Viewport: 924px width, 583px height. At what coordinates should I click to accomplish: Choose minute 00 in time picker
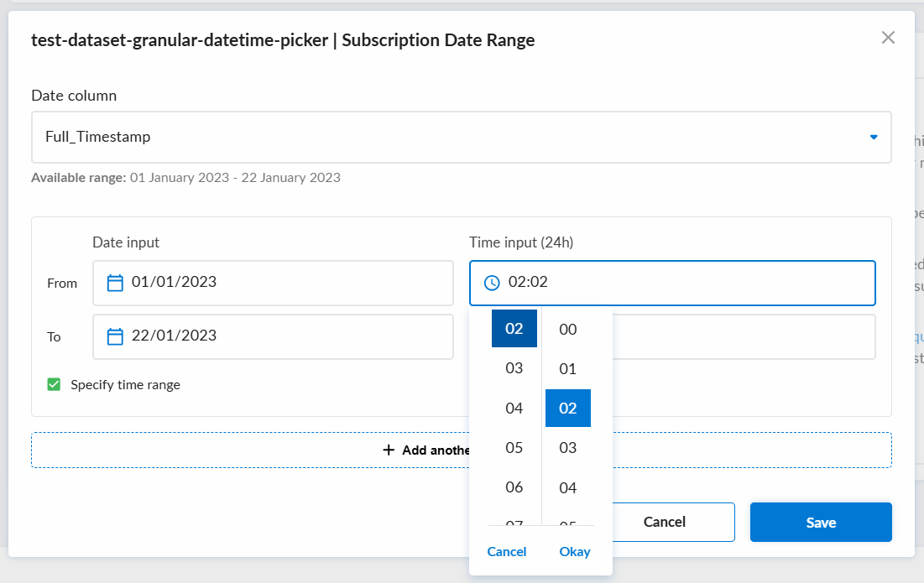pyautogui.click(x=567, y=329)
